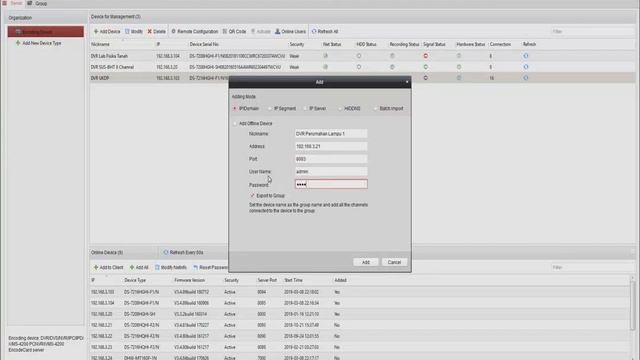Toggle Export to Group checkbox
Image resolution: width=640 pixels, height=360 pixels.
[x=252, y=196]
